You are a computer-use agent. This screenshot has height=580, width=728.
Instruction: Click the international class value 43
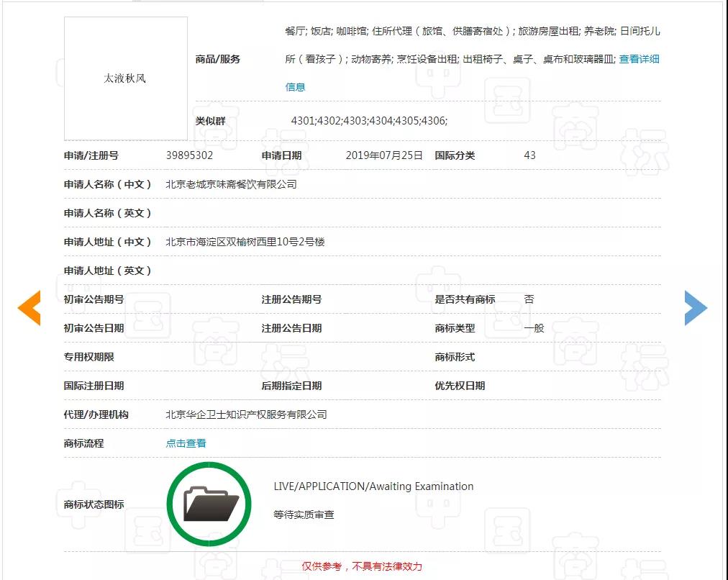[529, 155]
